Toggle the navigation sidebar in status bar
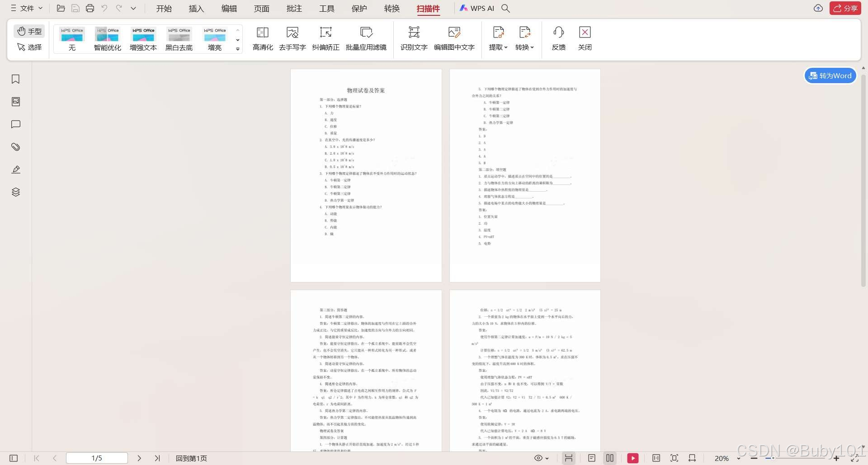868x465 pixels. (x=14, y=458)
